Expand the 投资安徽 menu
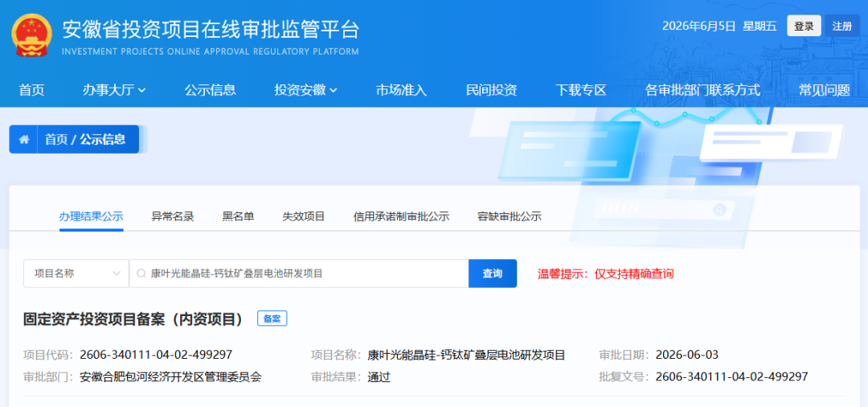Image resolution: width=868 pixels, height=407 pixels. pos(305,90)
